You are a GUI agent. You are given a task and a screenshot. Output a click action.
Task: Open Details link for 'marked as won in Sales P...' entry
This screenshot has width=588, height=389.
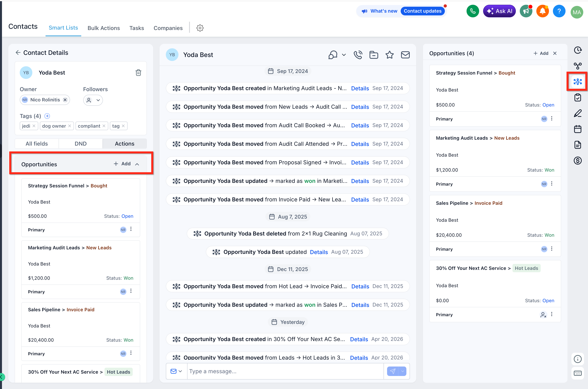click(x=360, y=305)
